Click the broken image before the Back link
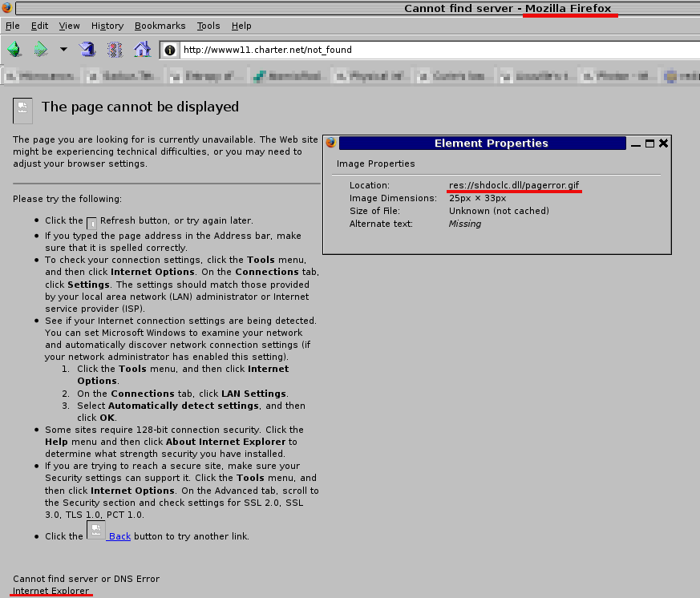Viewport: 700px width, 598px height. [96, 530]
